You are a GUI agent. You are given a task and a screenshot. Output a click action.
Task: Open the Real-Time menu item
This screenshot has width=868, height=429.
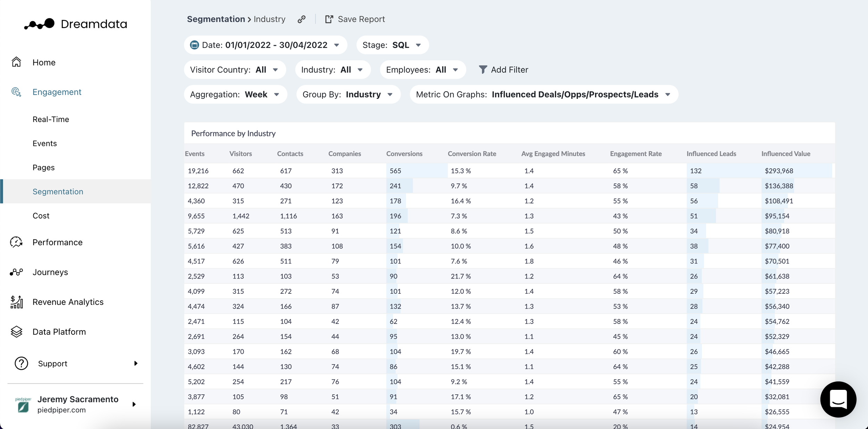51,119
